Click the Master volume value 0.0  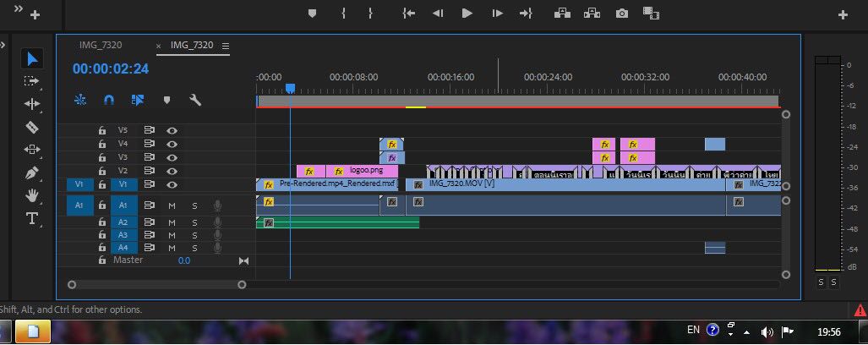tap(183, 260)
